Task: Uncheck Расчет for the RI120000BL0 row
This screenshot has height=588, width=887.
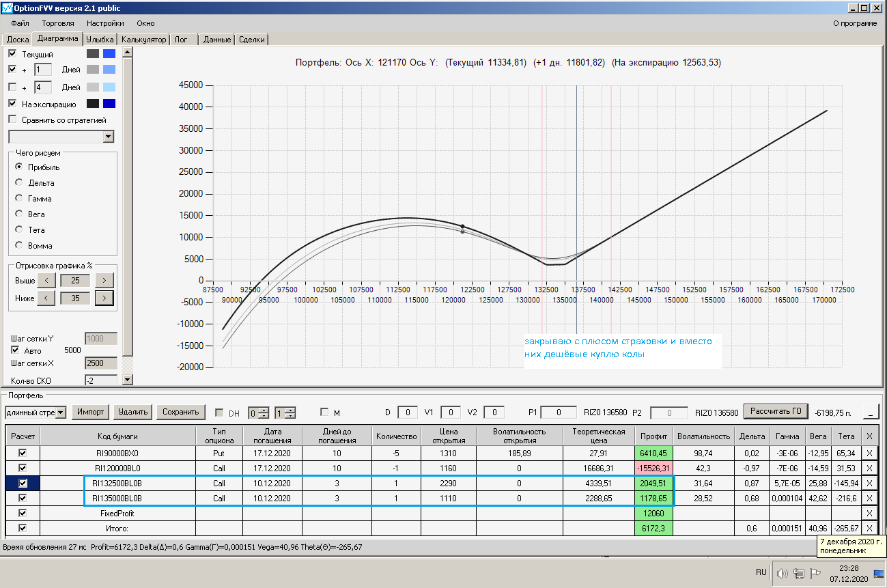Action: coord(23,468)
